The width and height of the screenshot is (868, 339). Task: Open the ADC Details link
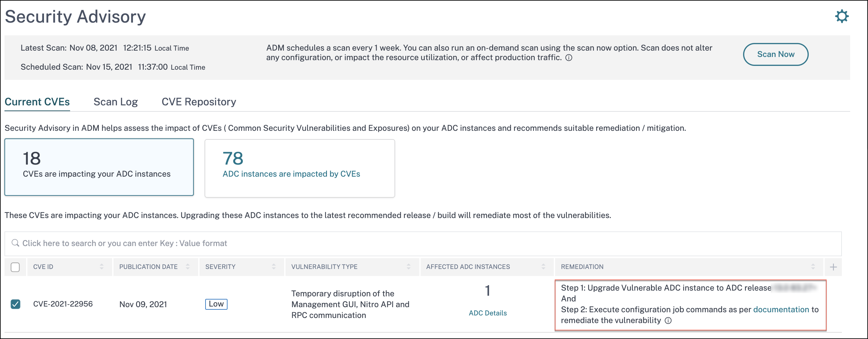(488, 313)
